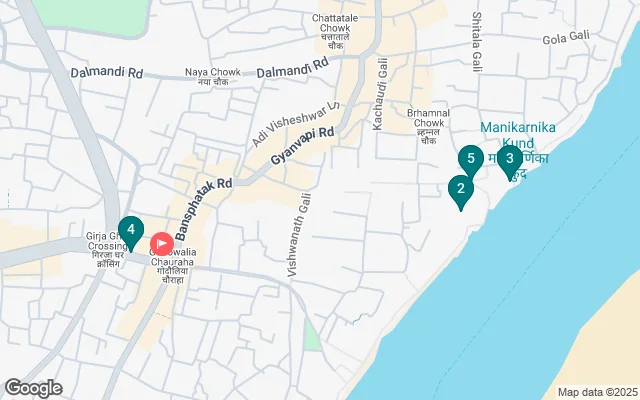Click the Kachaudi Gali street label
The image size is (640, 400).
380,94
